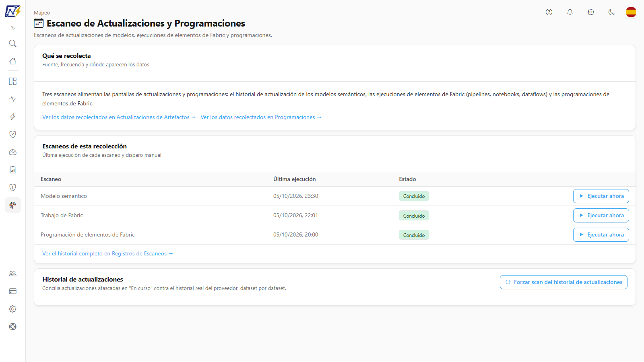This screenshot has height=362, width=644.
Task: Open the clipboard report icon in the sidebar
Action: (13, 170)
